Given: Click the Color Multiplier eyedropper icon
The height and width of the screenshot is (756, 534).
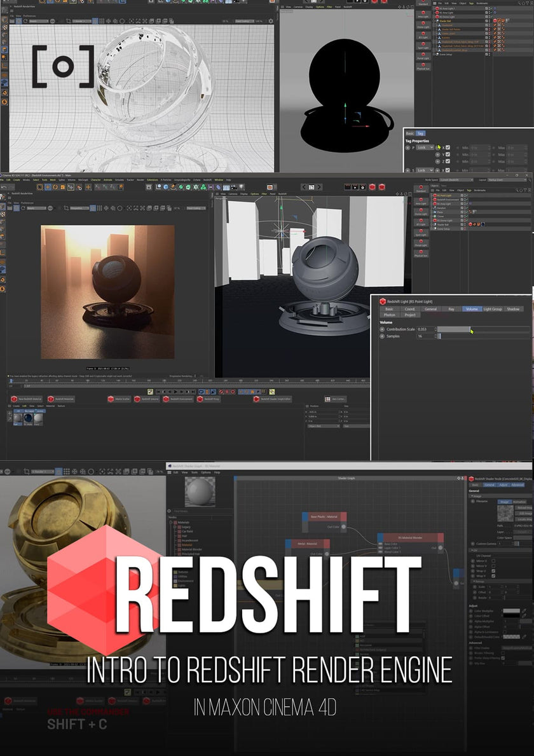Looking at the screenshot, I should 524,611.
